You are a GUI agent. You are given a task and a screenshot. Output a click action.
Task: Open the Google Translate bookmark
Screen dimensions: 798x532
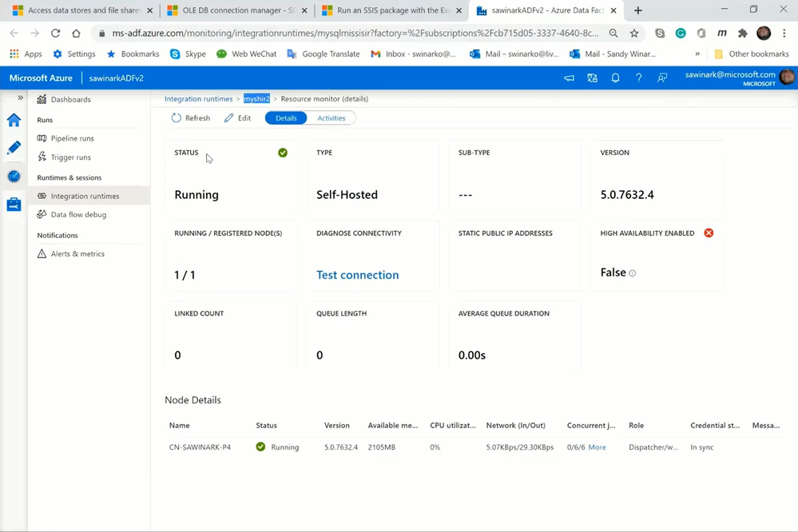coord(324,54)
